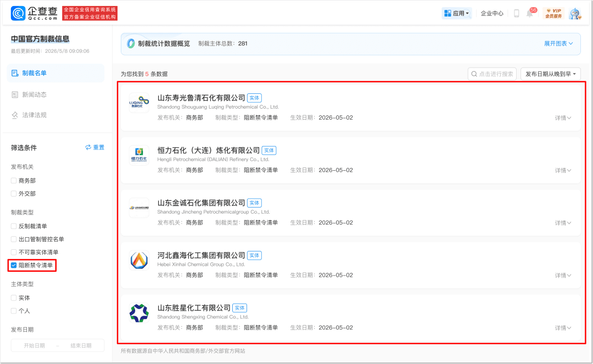Click the 制裁统计数据概览 icon
The width and height of the screenshot is (593, 364).
131,43
